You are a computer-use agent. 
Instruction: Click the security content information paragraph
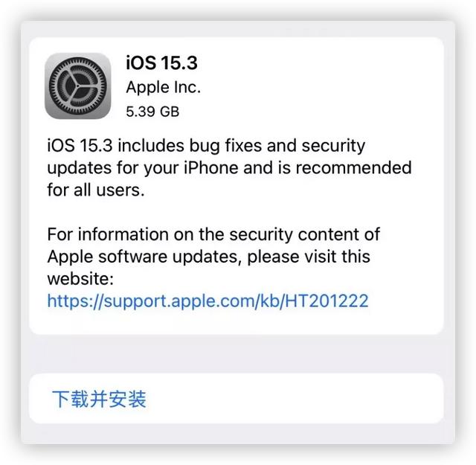[x=213, y=257]
